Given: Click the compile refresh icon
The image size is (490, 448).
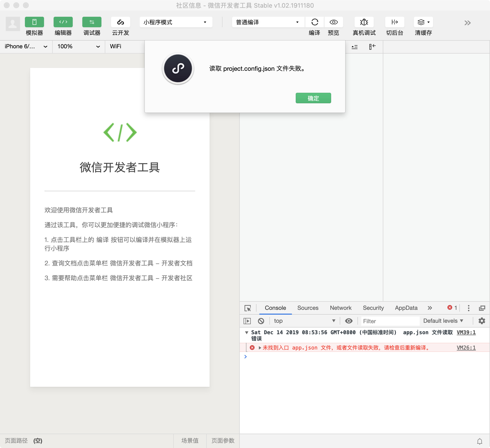Looking at the screenshot, I should coord(315,22).
